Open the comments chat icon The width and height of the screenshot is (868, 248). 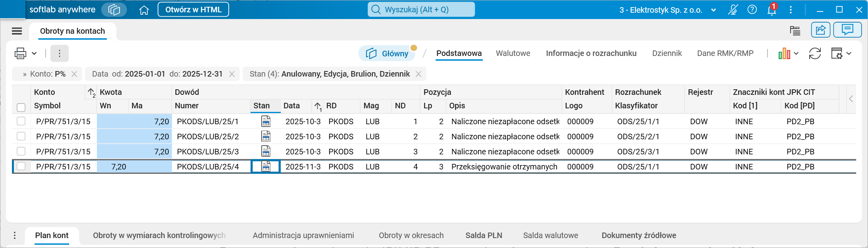847,30
